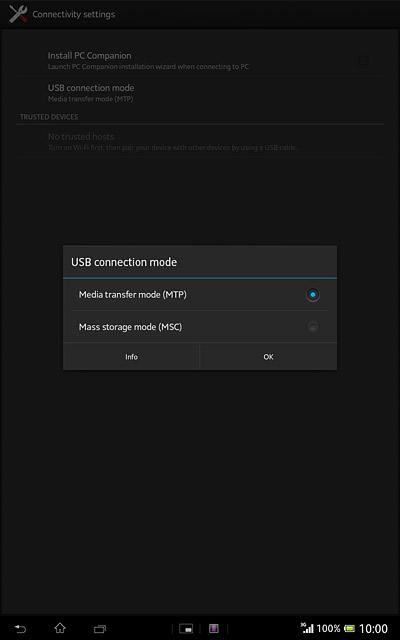This screenshot has height=640, width=400.
Task: Tap the Home navigation icon
Action: pyautogui.click(x=60, y=628)
